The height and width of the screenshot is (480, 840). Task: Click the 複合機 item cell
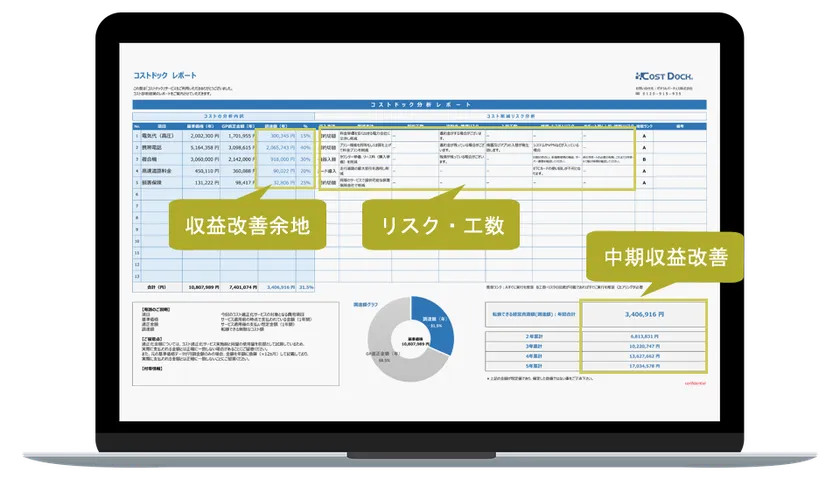tap(161, 159)
